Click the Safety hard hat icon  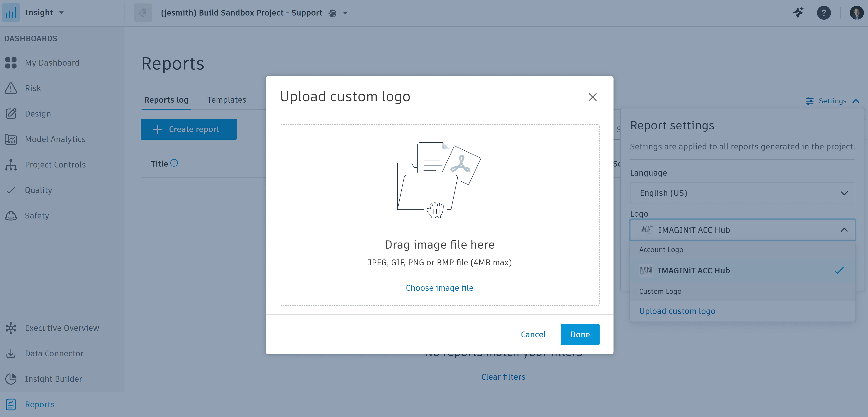click(11, 216)
